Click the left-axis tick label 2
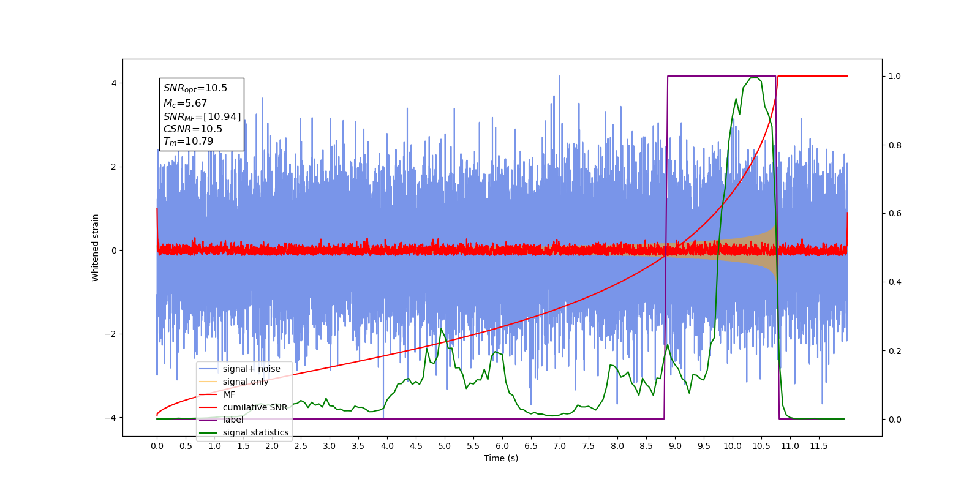The width and height of the screenshot is (980, 490). coord(113,167)
